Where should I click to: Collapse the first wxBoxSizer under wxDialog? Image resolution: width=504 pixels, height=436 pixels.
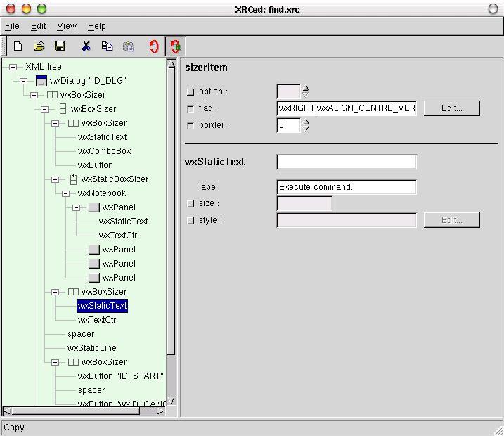(x=34, y=95)
